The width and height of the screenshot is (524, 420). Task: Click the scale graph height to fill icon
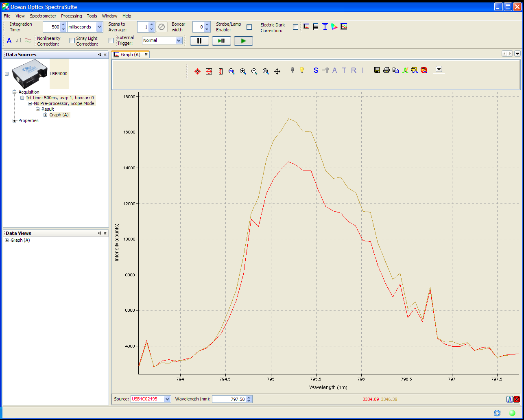click(x=221, y=71)
